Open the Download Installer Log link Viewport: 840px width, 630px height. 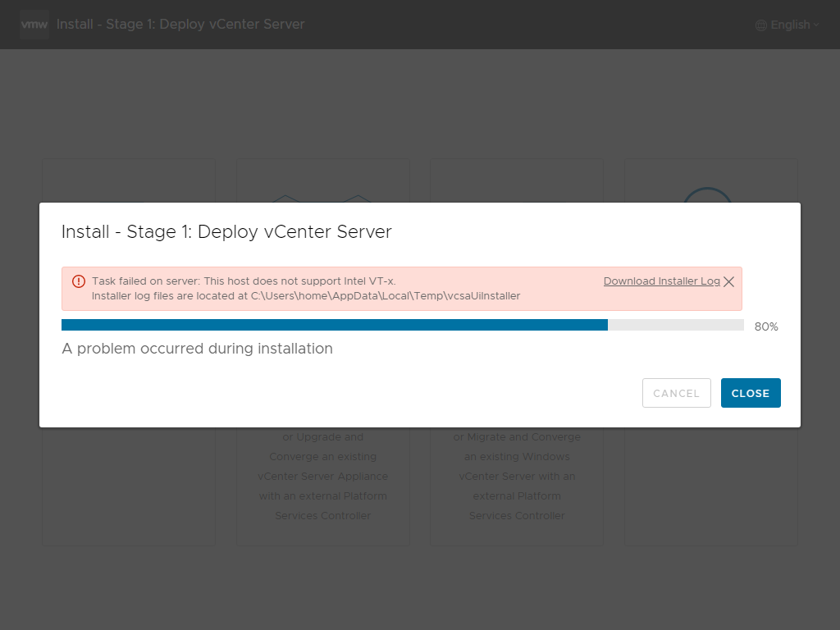pos(662,281)
